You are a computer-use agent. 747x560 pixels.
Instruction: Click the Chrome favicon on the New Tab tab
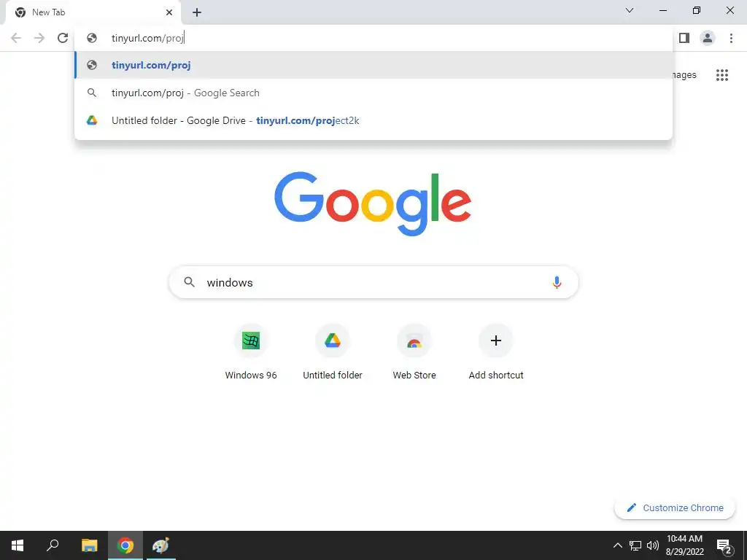20,12
